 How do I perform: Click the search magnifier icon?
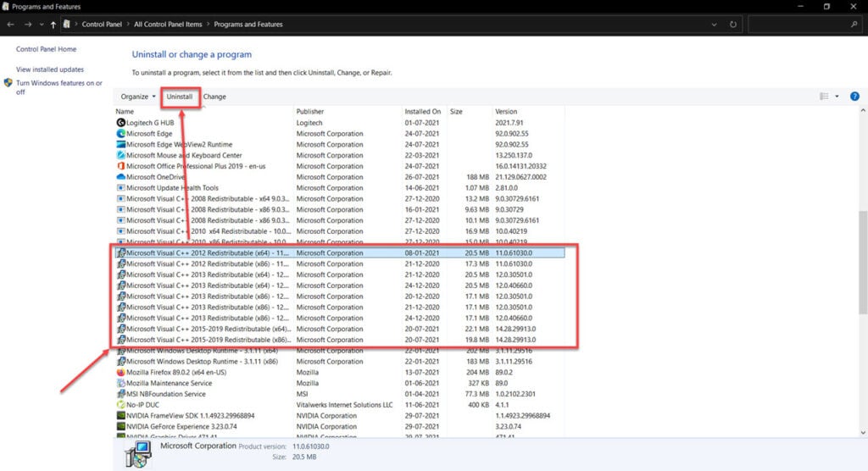[x=854, y=25]
